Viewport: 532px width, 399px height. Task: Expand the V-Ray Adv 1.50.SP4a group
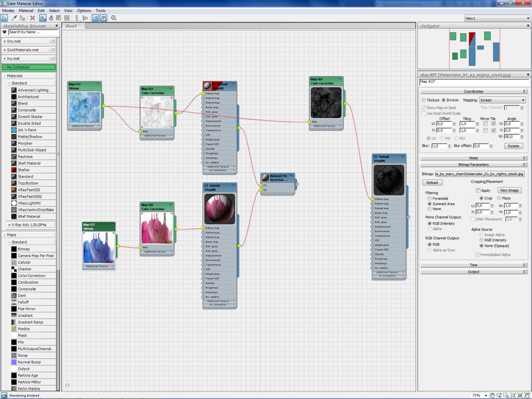tap(29, 225)
